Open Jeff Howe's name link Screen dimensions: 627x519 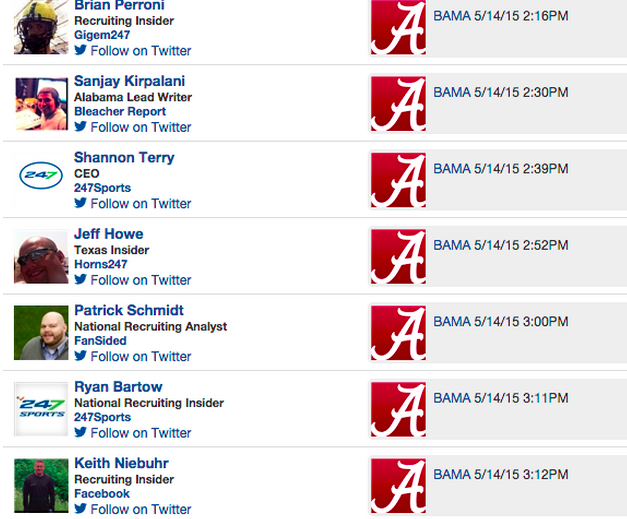[x=108, y=234]
